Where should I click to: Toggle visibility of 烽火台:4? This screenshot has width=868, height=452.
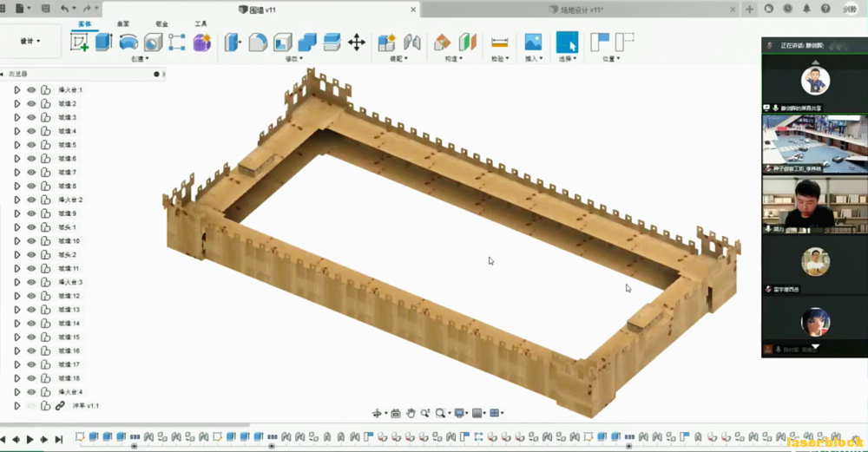click(x=31, y=392)
